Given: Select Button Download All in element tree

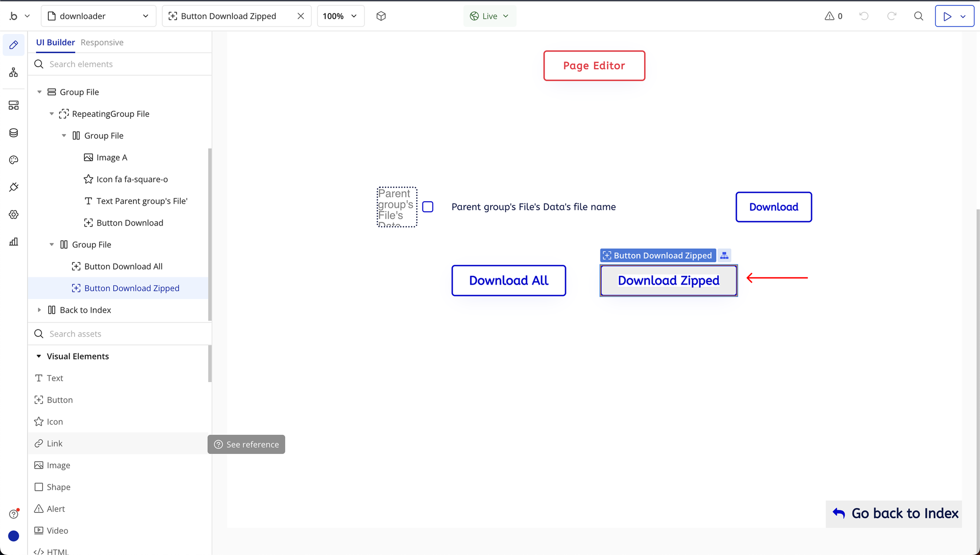Looking at the screenshot, I should [x=123, y=266].
